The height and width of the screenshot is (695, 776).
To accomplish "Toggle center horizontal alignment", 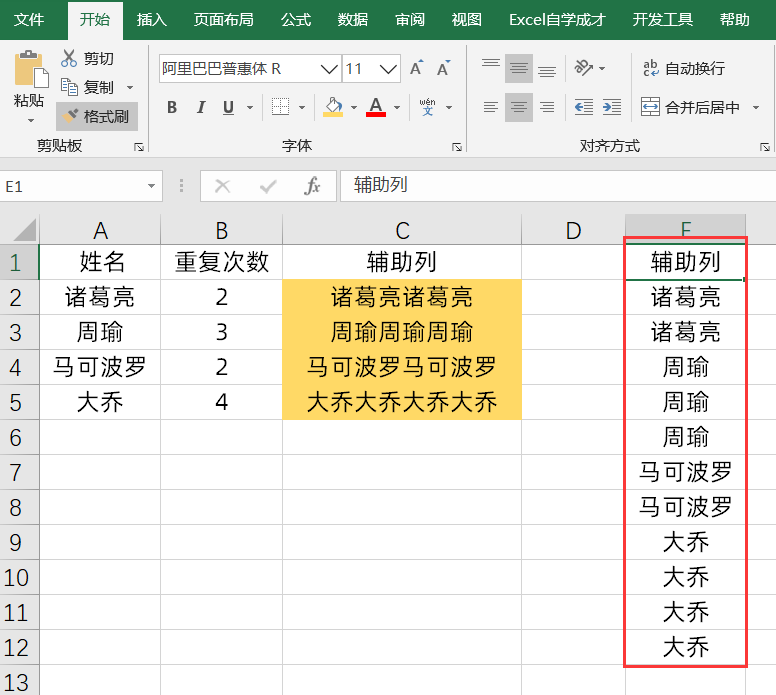I will pyautogui.click(x=519, y=107).
